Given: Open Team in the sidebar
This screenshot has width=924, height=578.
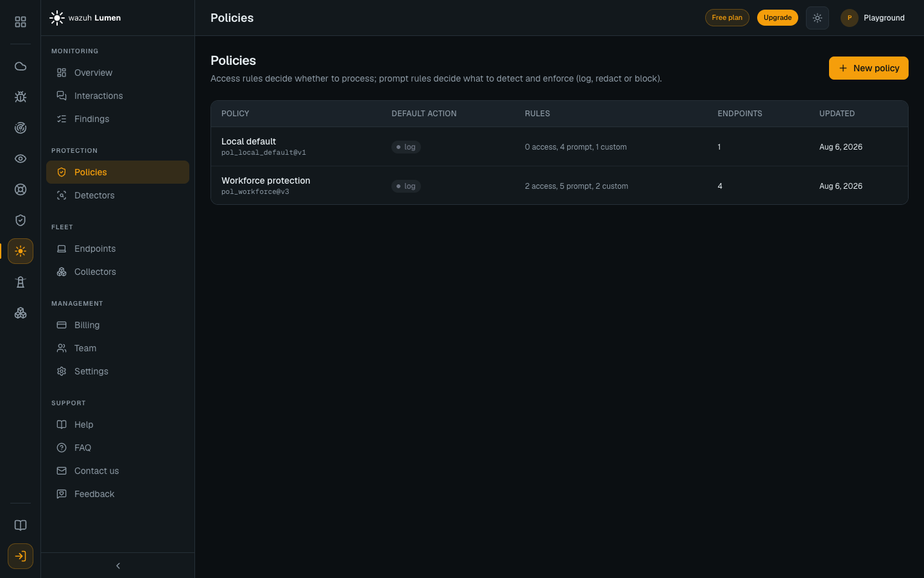Looking at the screenshot, I should click(x=117, y=348).
